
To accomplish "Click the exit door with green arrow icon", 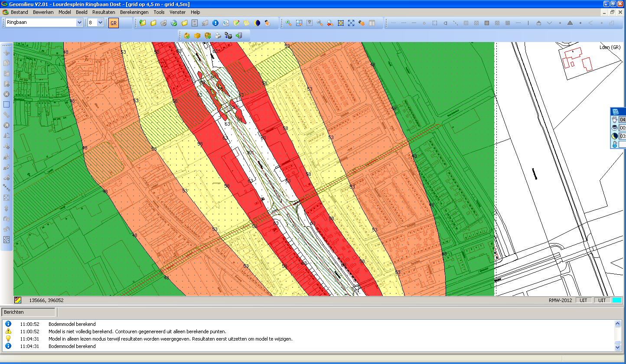I will coord(239,36).
